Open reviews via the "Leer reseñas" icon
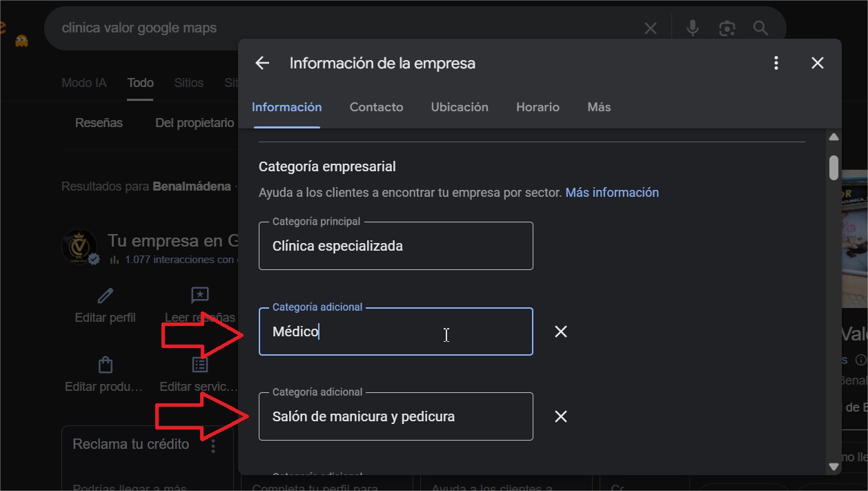This screenshot has height=491, width=868. point(199,295)
